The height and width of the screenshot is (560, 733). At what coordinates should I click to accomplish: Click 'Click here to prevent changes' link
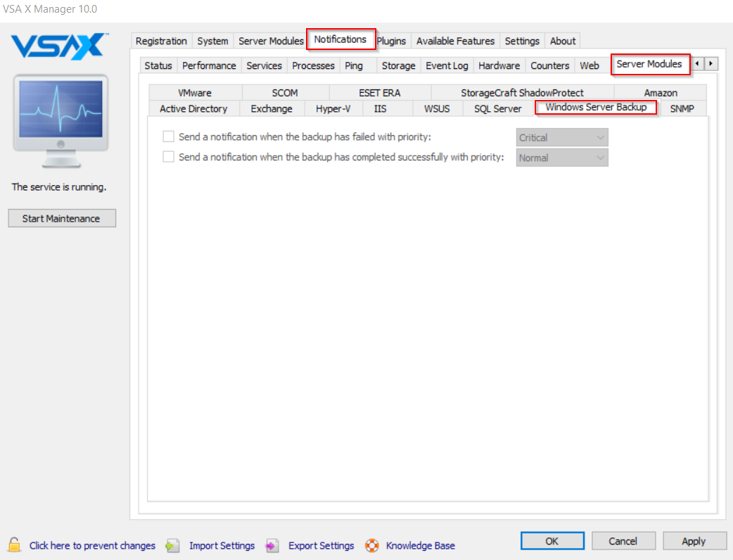pyautogui.click(x=93, y=545)
